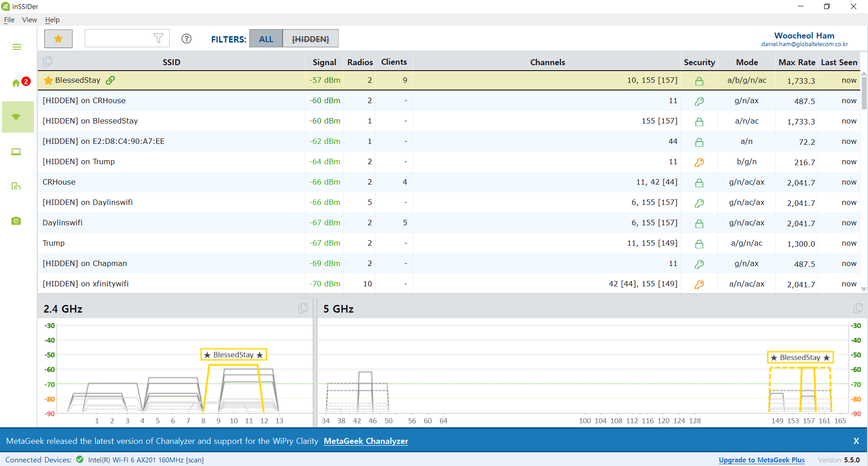This screenshot has width=868, height=466.
Task: Select the BlessedStay network row
Action: point(449,81)
